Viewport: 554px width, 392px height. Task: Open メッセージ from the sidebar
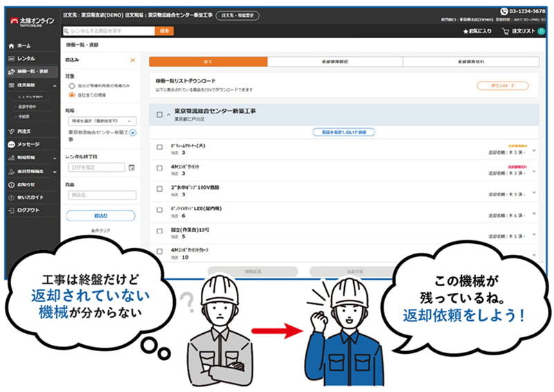(11, 145)
